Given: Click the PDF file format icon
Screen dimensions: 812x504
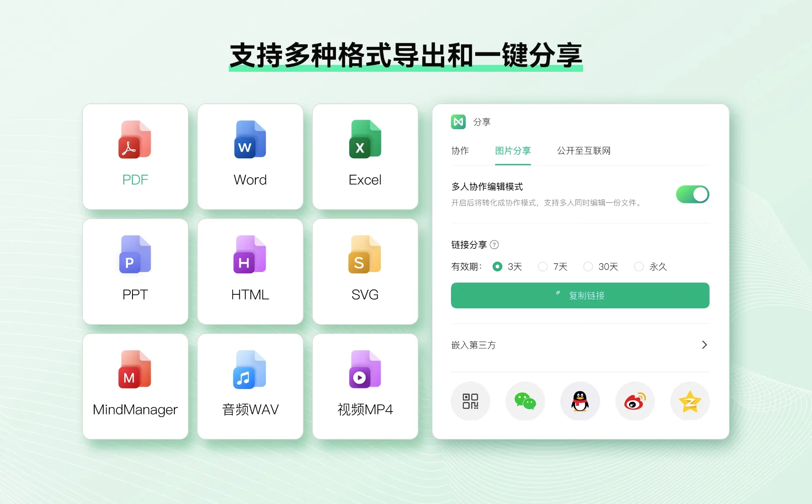Looking at the screenshot, I should (135, 139).
